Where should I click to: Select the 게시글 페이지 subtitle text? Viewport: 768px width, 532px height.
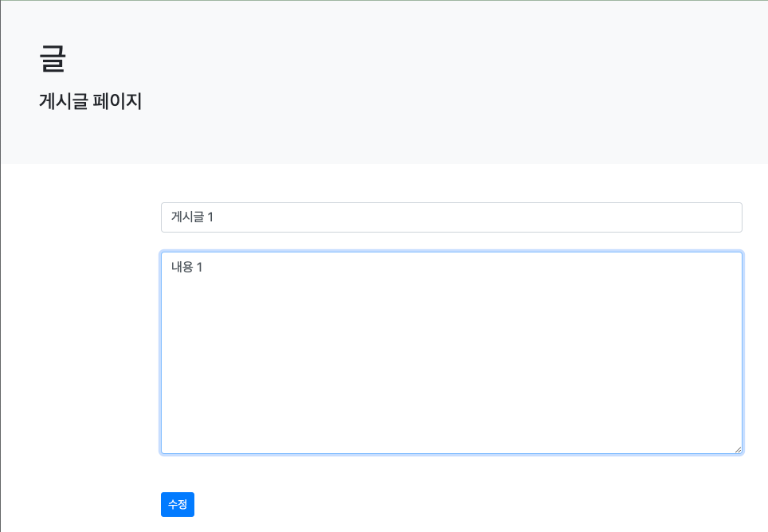coord(90,101)
